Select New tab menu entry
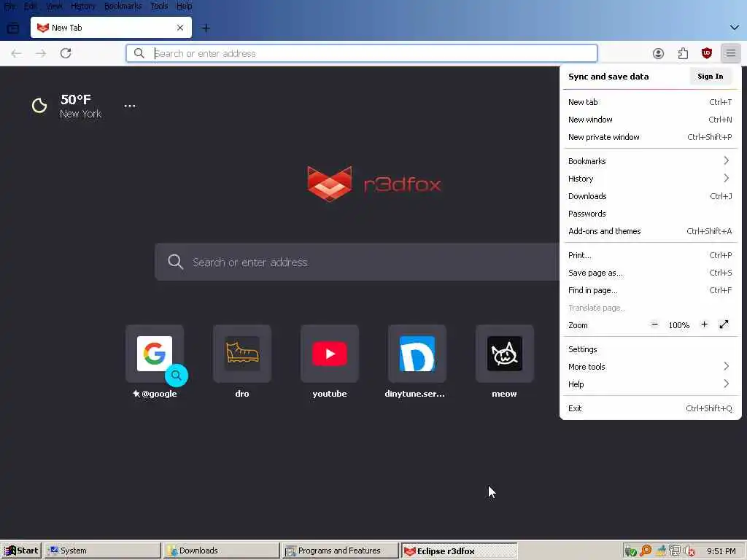Screen dimensions: 747x560 tap(650, 102)
